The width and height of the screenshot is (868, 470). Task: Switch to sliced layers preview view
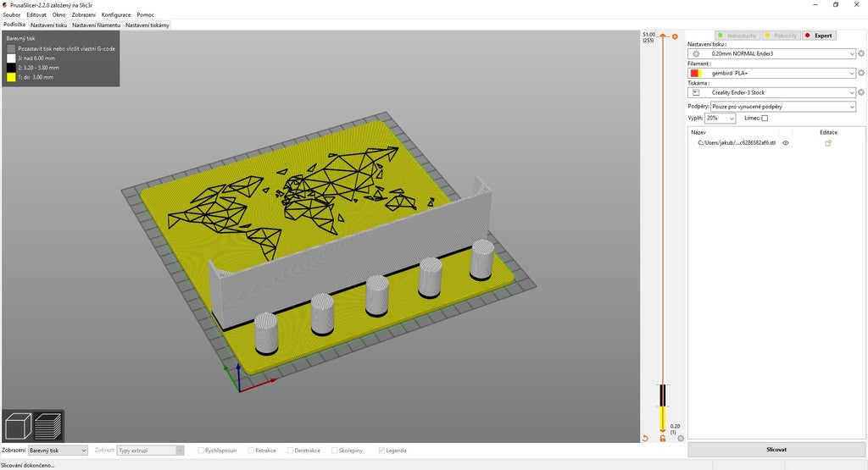click(x=48, y=426)
